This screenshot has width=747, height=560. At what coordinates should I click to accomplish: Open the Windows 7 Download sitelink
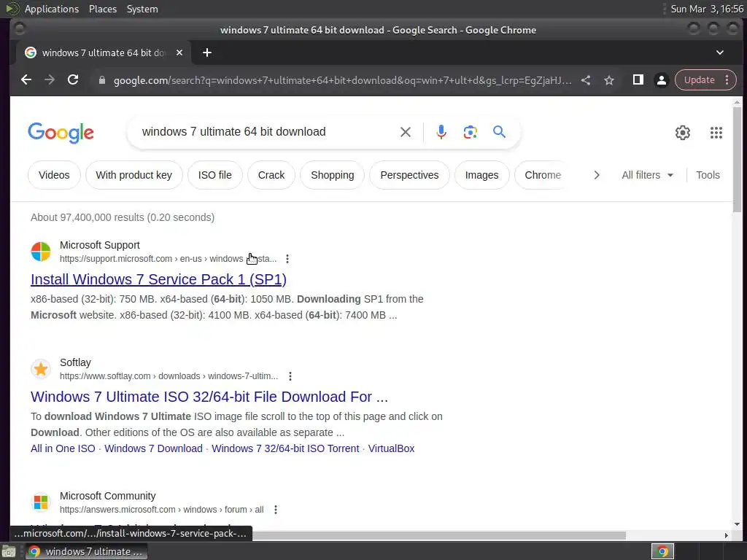click(153, 448)
